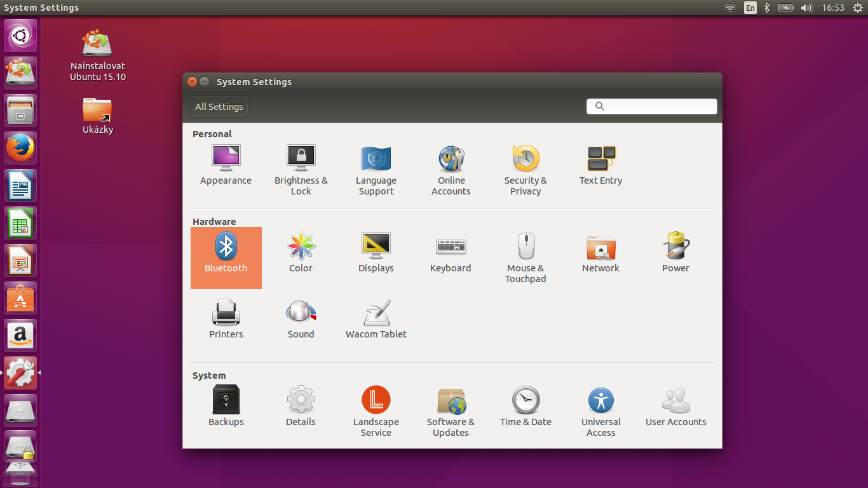Viewport: 868px width, 488px height.
Task: Open Color settings
Action: 301,252
